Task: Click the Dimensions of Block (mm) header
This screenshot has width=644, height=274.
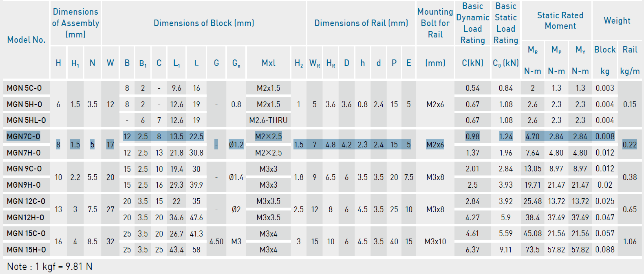Action: point(204,23)
